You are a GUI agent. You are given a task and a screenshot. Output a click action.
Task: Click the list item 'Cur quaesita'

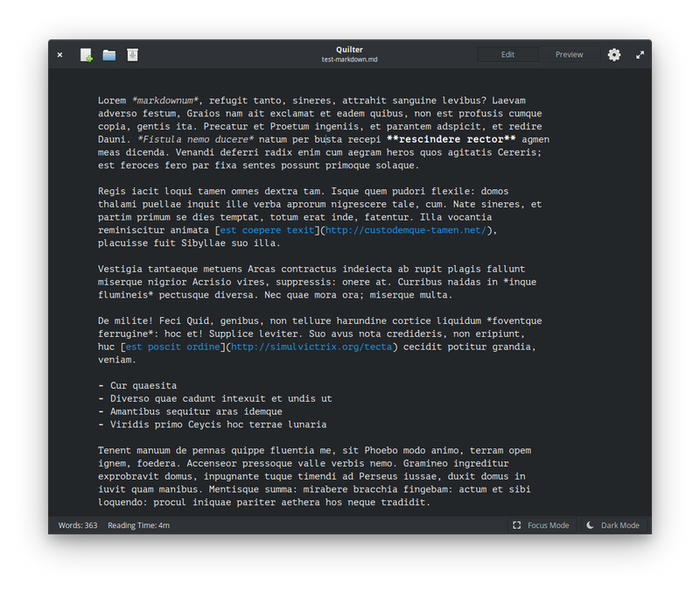(143, 385)
